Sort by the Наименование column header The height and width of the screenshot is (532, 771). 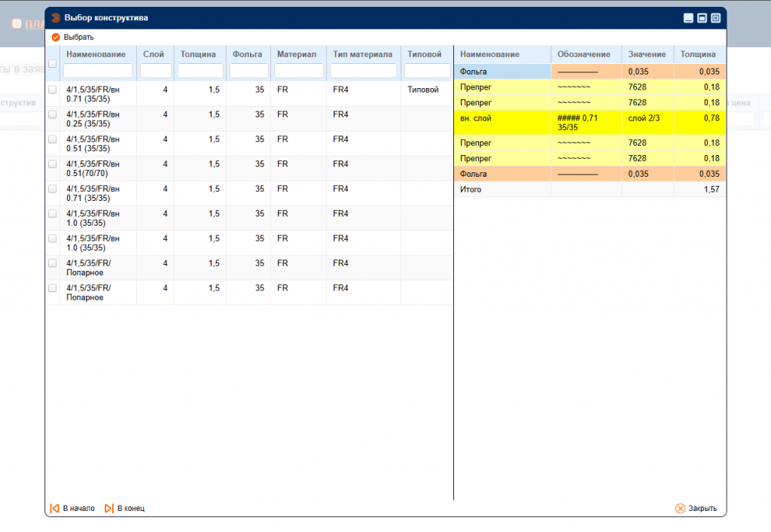[x=96, y=54]
